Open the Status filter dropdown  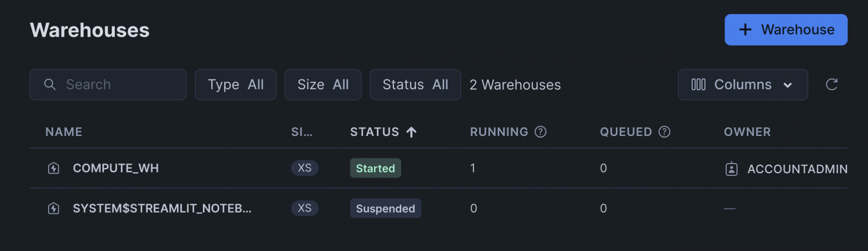[415, 85]
